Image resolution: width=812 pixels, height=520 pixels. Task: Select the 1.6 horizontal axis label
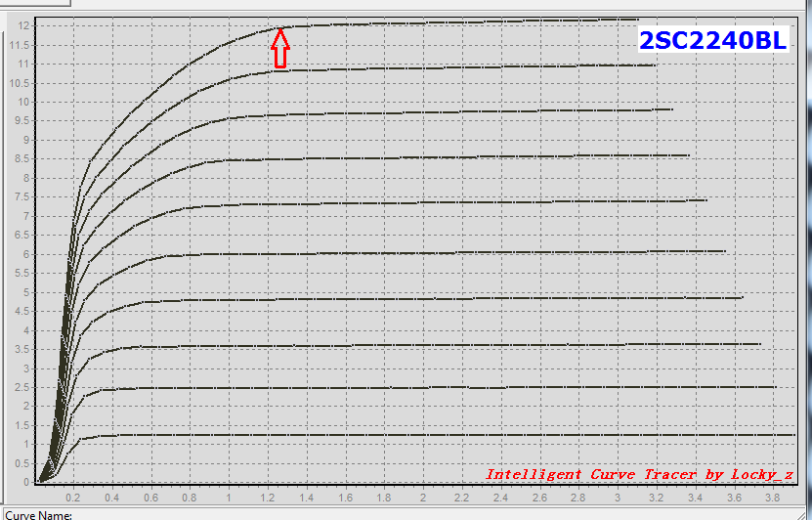click(345, 498)
